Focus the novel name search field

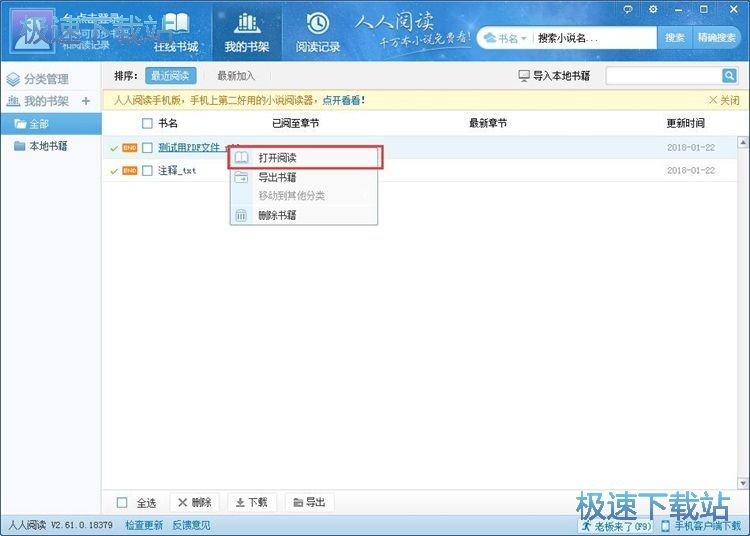[x=595, y=38]
